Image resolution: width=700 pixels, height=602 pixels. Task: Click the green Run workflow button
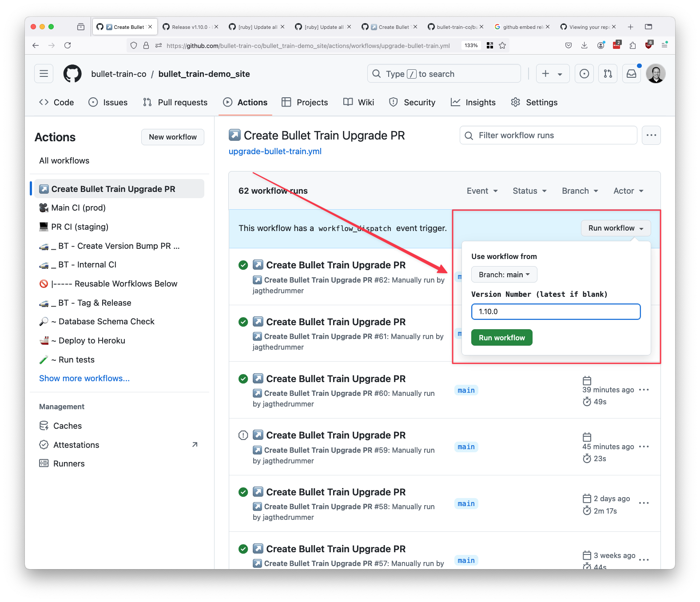(x=502, y=338)
